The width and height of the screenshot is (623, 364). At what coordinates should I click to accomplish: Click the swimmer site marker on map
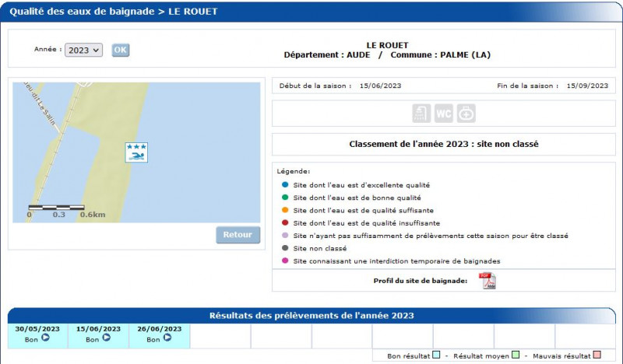(x=137, y=152)
